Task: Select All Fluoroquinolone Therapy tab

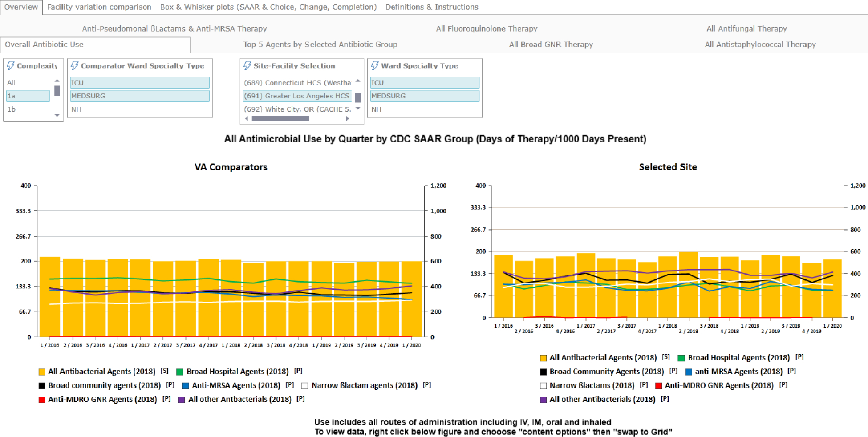Action: 487,28
